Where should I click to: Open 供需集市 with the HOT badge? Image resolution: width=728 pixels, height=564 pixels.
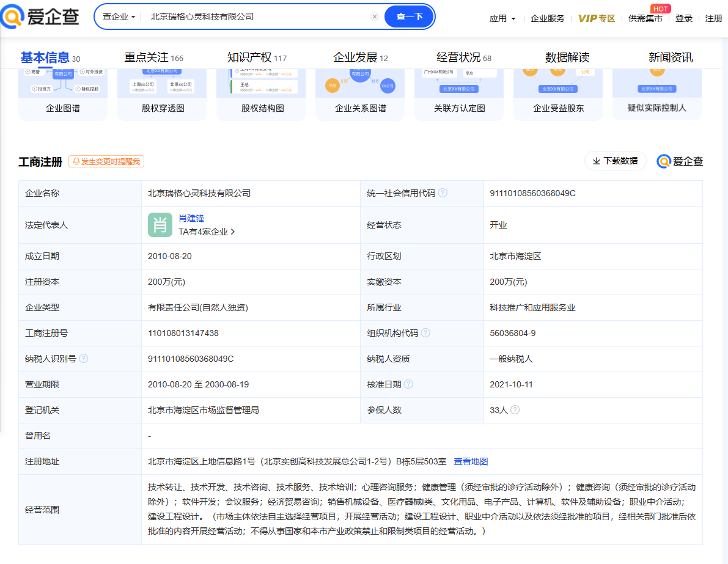645,18
